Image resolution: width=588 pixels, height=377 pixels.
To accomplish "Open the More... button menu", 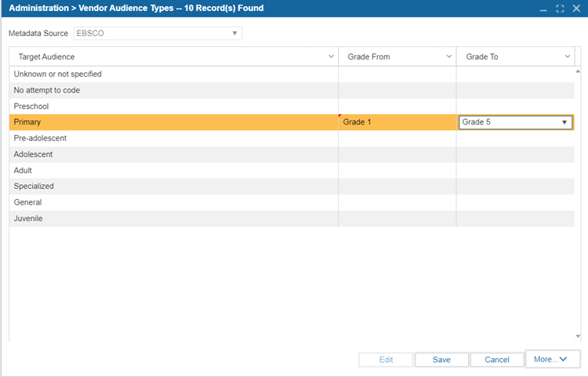I will pyautogui.click(x=553, y=359).
